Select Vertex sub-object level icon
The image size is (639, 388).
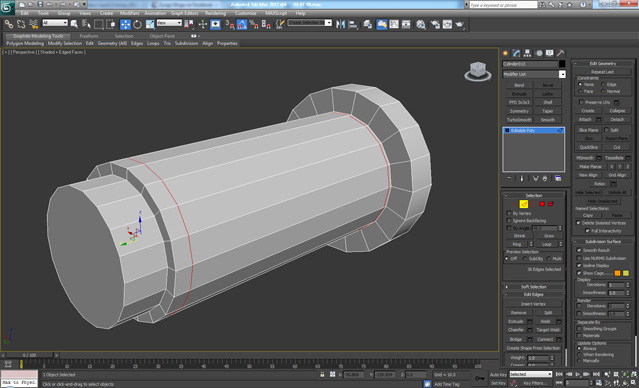click(515, 204)
